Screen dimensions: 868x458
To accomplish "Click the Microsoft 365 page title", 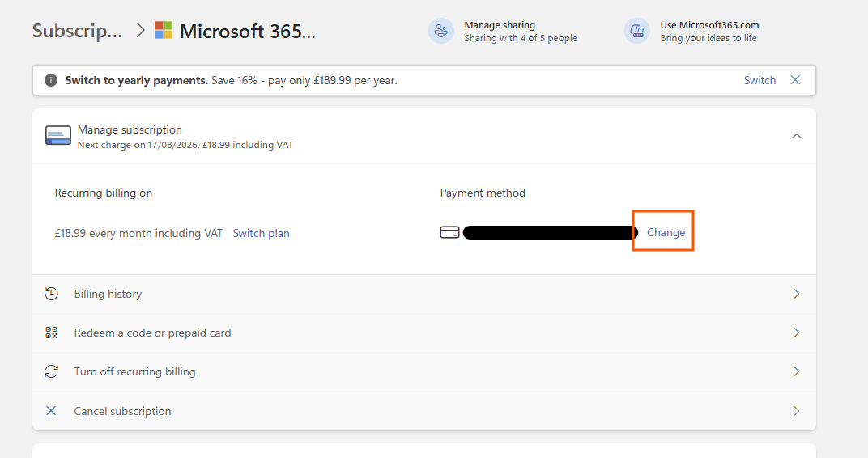I will click(248, 31).
